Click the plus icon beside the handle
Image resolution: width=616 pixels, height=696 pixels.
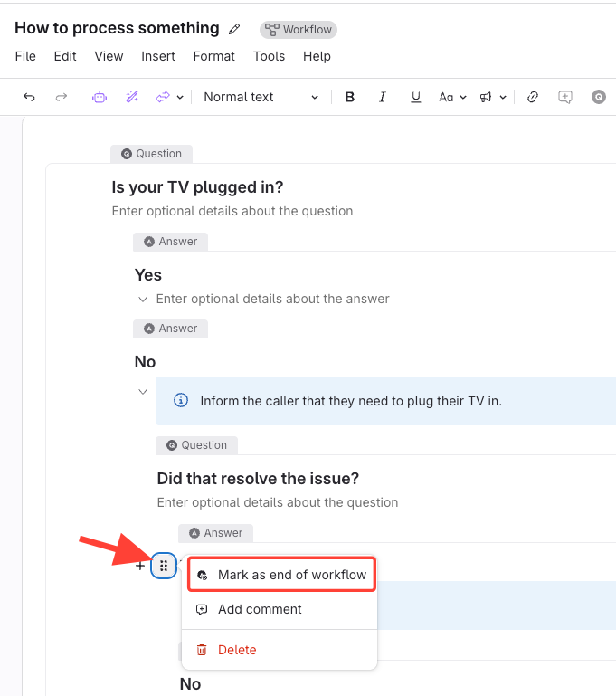[x=140, y=566]
